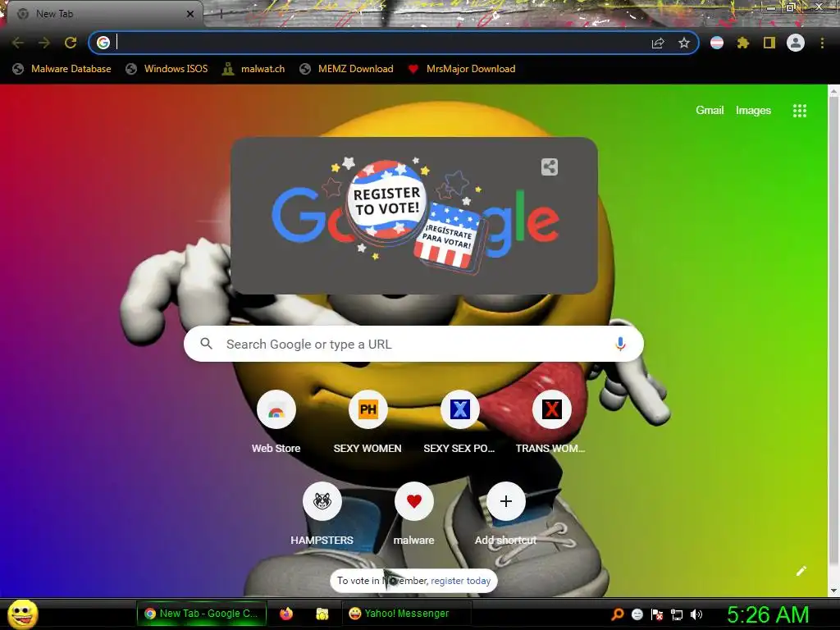Viewport: 840px width, 630px height.
Task: Open the HAMPSTERS shortcut
Action: tap(322, 515)
